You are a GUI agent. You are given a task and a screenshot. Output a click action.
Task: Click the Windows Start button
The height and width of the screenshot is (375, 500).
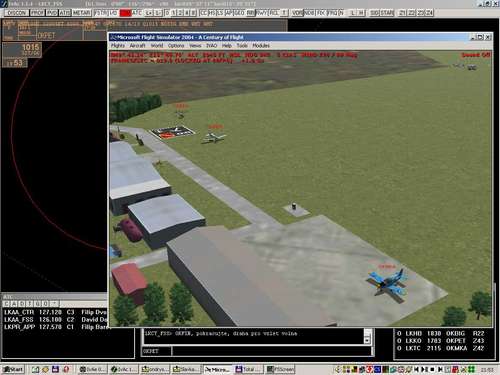[x=13, y=369]
